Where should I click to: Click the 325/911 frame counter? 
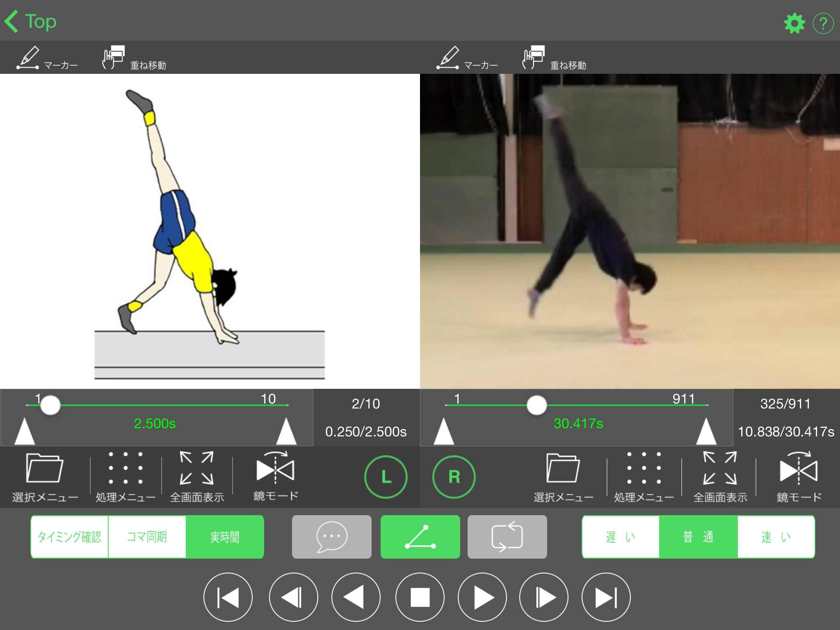click(x=785, y=404)
